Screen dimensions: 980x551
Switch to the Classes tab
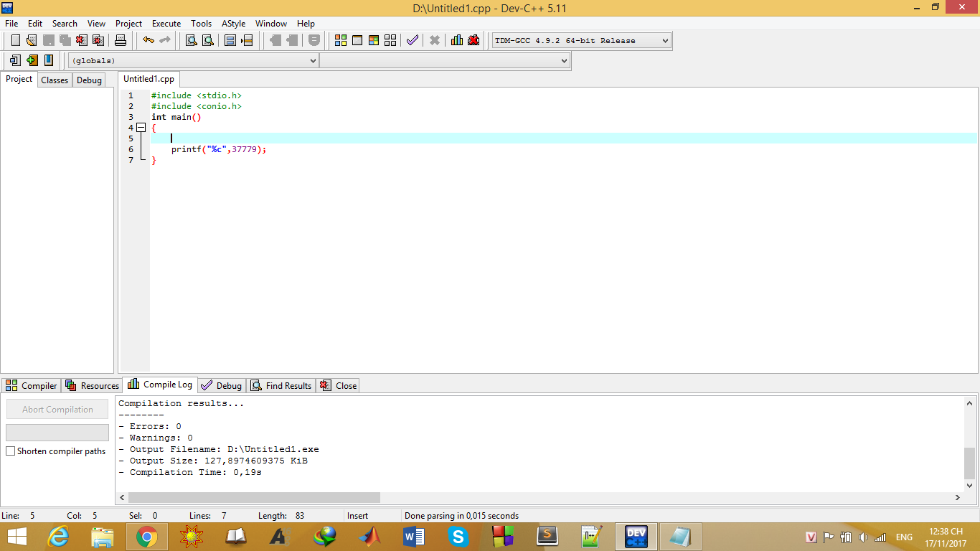55,80
